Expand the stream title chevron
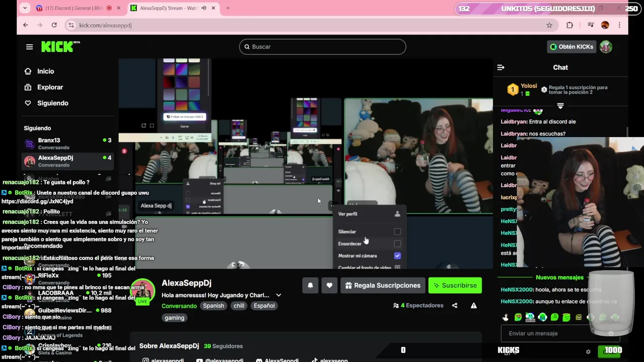The image size is (644, 362). pos(278,295)
